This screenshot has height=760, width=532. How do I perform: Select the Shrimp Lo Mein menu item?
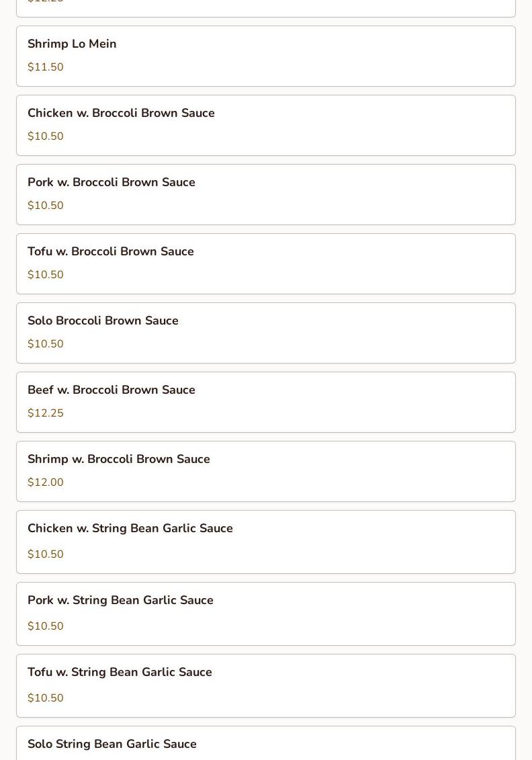click(x=72, y=44)
